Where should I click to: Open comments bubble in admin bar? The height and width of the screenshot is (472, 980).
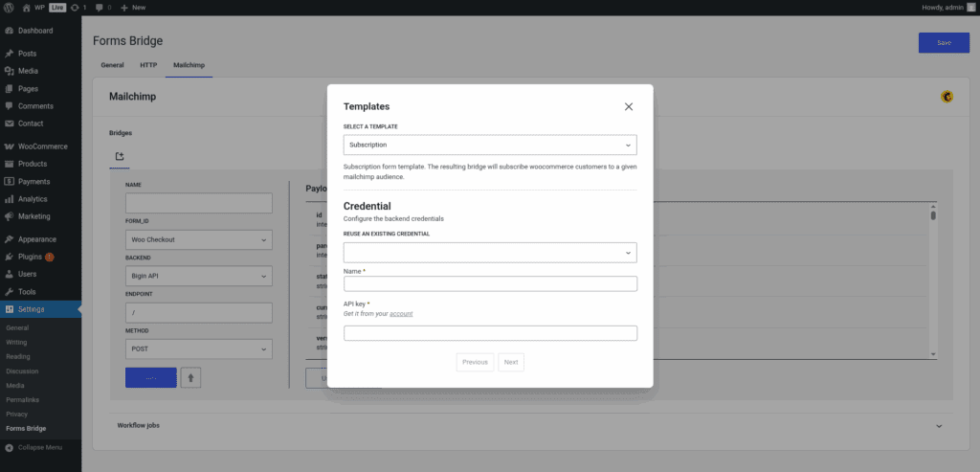[100, 8]
